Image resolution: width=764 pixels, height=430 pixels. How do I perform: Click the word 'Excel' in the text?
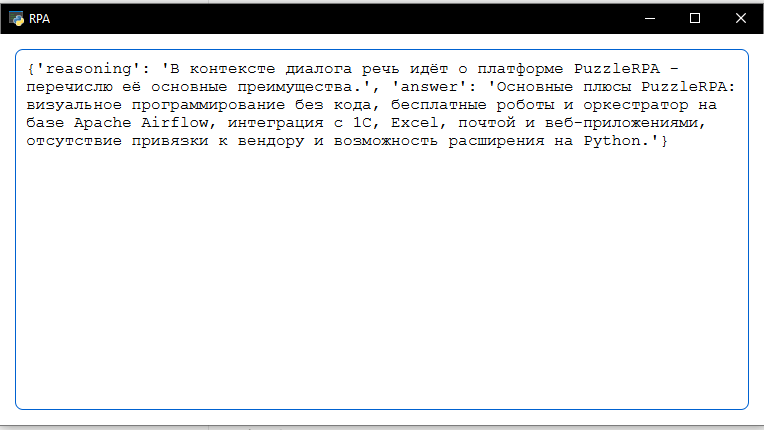415,123
